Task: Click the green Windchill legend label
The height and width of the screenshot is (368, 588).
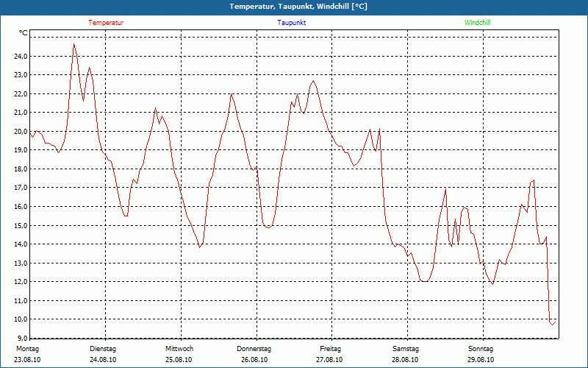Action: click(x=477, y=23)
